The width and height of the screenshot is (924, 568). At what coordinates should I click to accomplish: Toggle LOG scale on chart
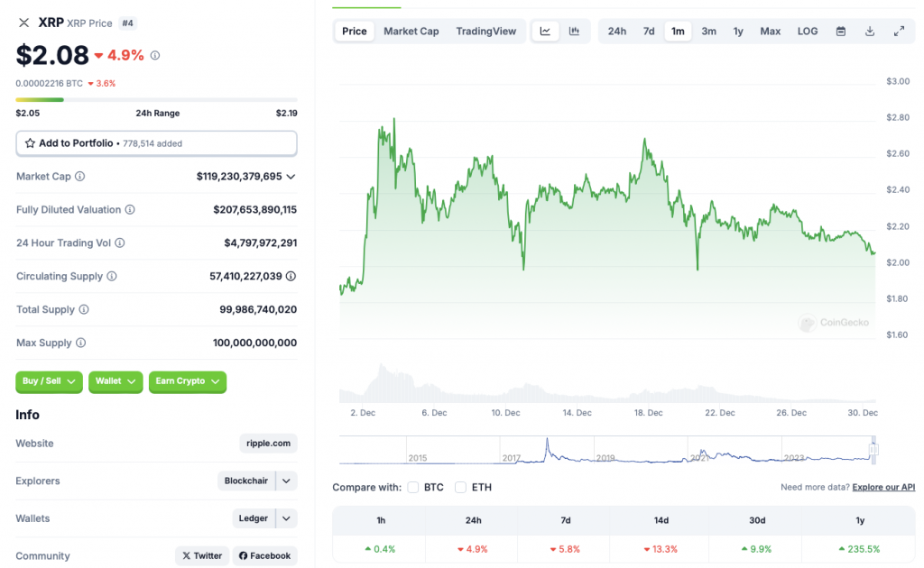(808, 32)
